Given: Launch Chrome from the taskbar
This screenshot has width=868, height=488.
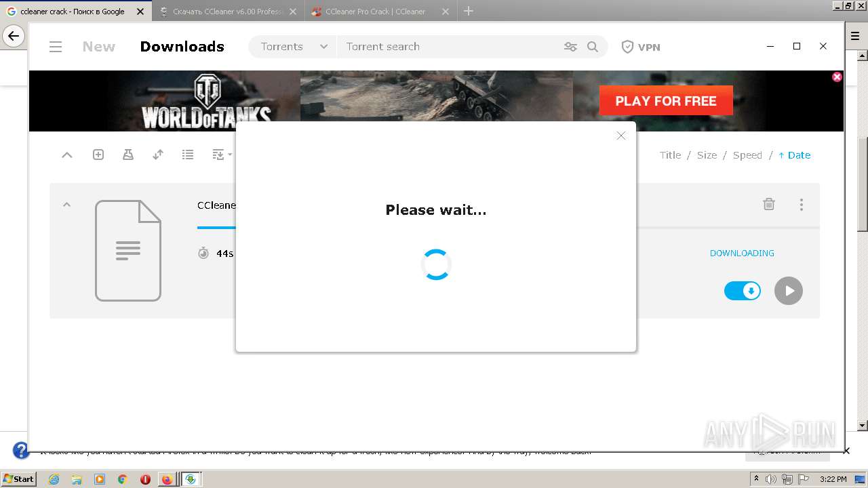Looking at the screenshot, I should point(122,479).
